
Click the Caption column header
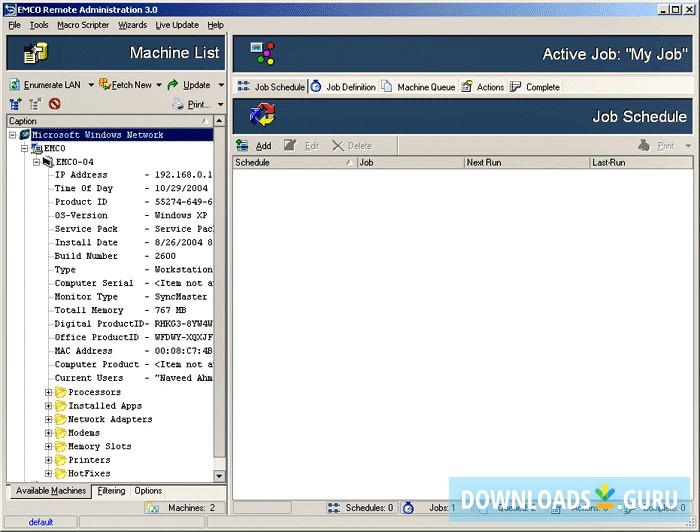tap(110, 121)
